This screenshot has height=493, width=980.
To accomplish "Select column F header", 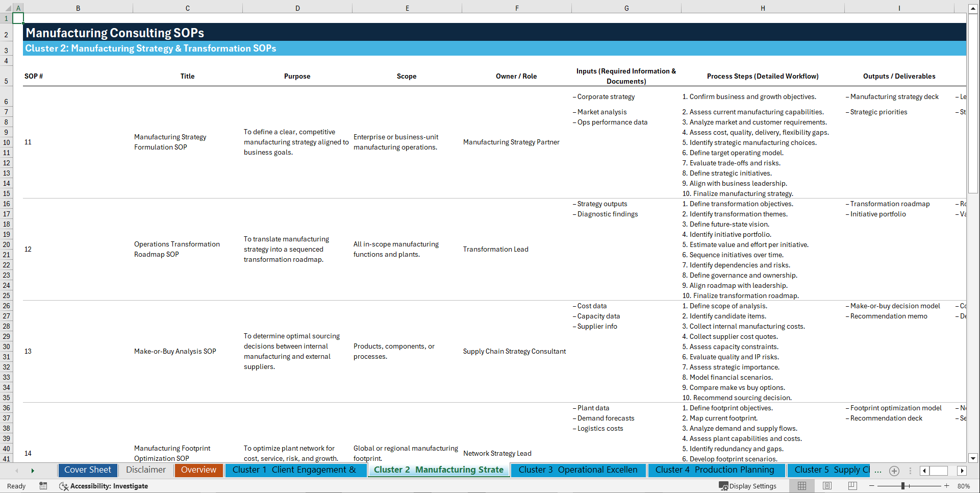I will [x=517, y=8].
